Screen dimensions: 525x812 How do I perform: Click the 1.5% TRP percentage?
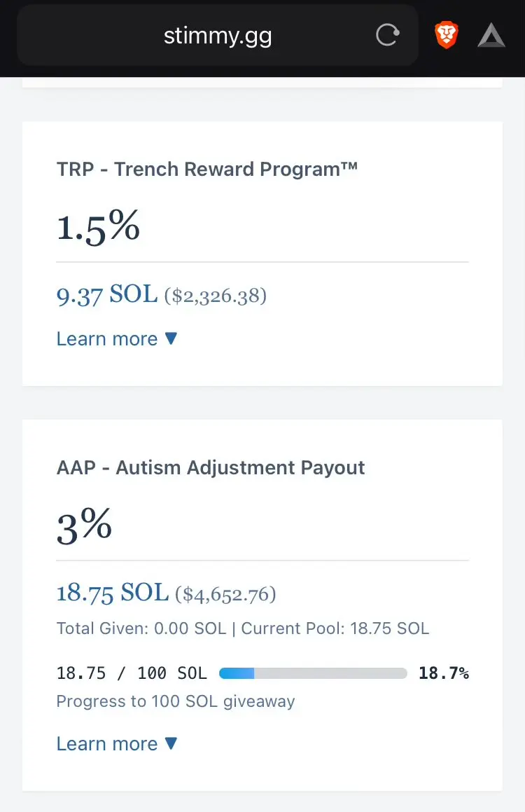pos(98,226)
